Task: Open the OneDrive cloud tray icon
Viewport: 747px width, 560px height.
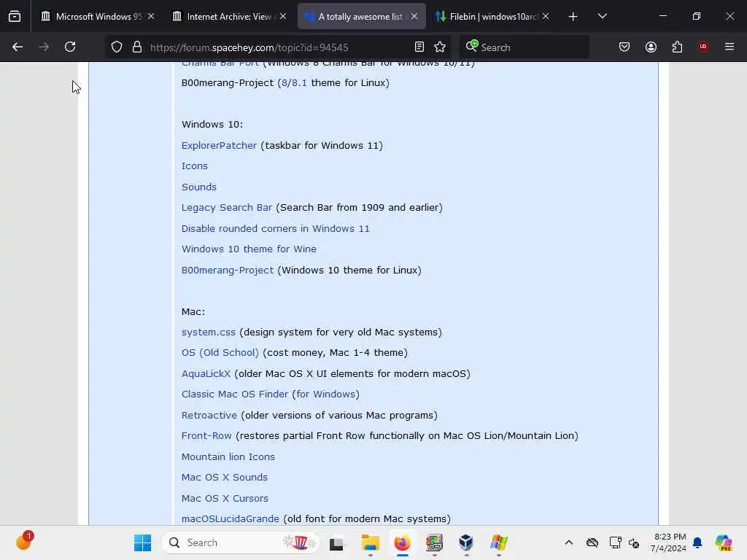Action: tap(592, 542)
